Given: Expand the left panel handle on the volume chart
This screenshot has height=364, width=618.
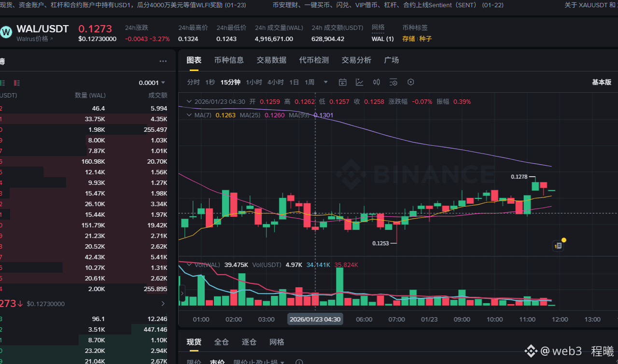Looking at the screenshot, I should 183,293.
